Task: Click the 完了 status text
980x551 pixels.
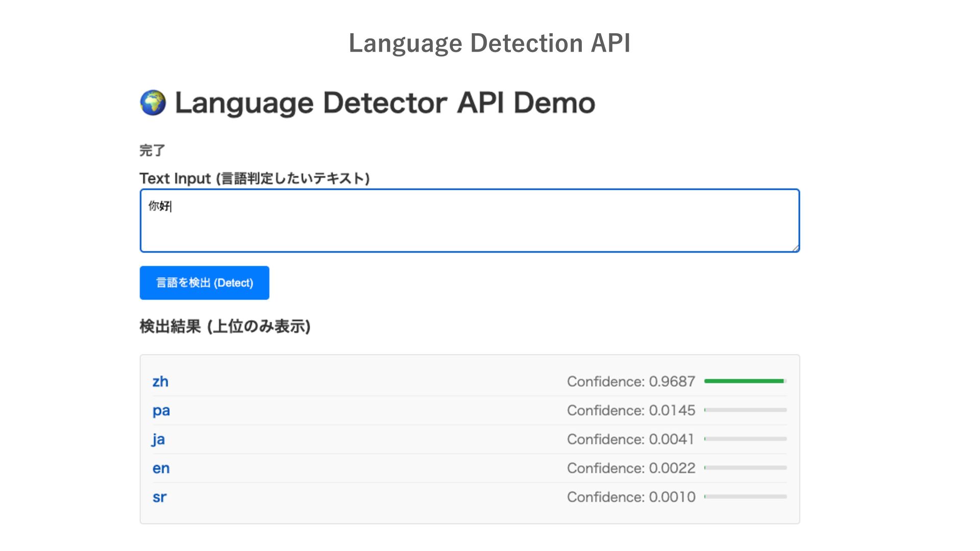Action: [x=152, y=151]
